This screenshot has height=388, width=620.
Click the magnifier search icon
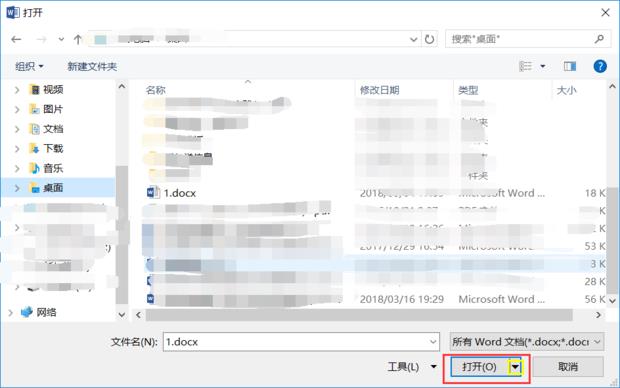(599, 39)
